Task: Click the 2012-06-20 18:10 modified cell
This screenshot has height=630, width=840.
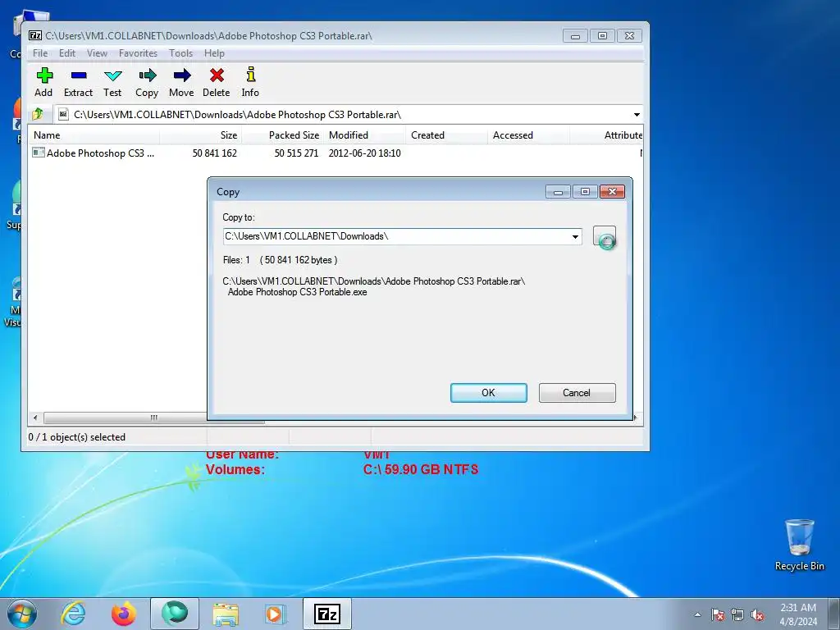Action: click(364, 153)
